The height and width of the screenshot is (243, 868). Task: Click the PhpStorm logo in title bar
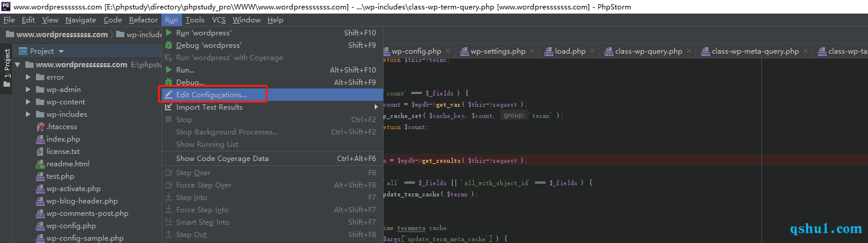click(x=6, y=6)
